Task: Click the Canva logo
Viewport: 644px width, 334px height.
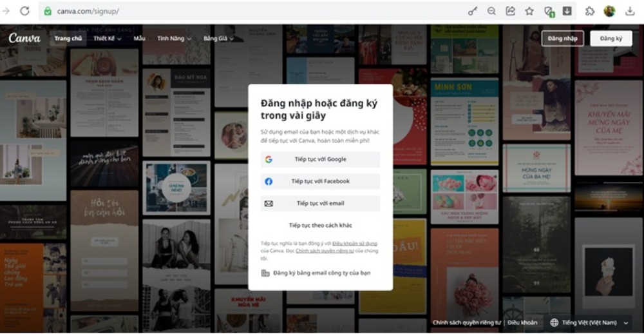Action: 24,38
